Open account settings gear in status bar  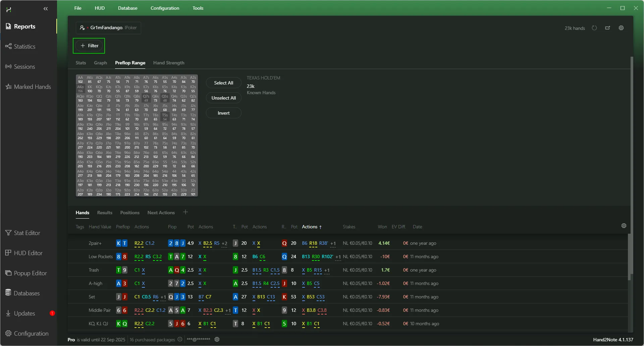point(217,339)
